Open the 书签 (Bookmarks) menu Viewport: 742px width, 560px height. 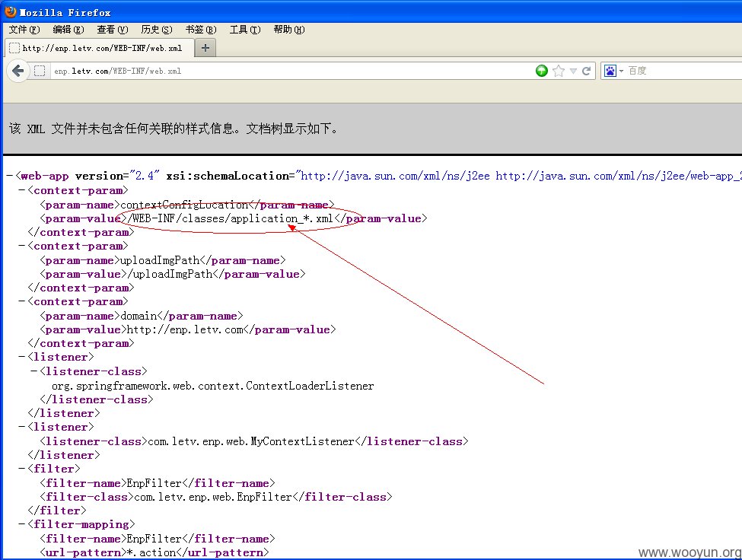(x=201, y=30)
